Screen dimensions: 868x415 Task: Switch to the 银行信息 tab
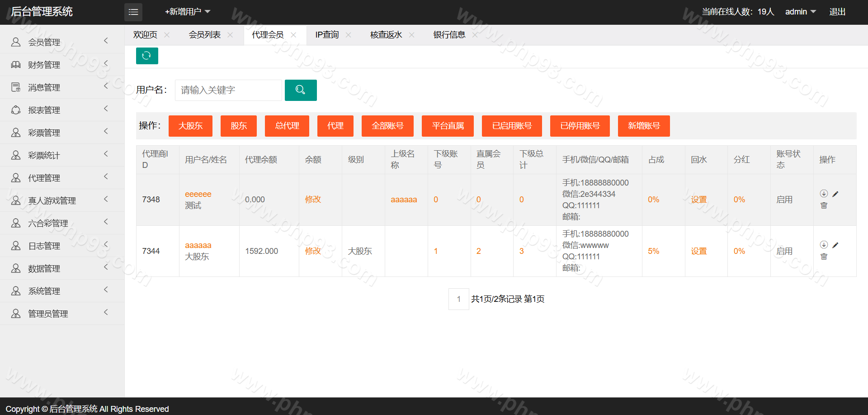pos(449,35)
